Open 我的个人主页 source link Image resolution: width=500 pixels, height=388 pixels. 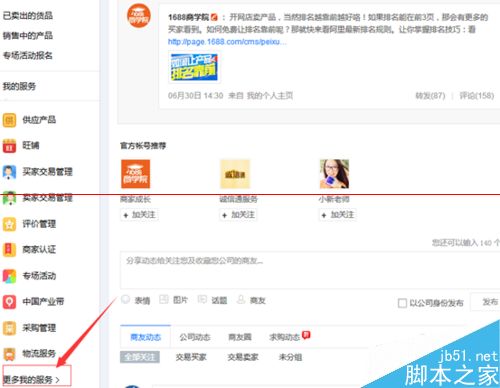(x=270, y=96)
